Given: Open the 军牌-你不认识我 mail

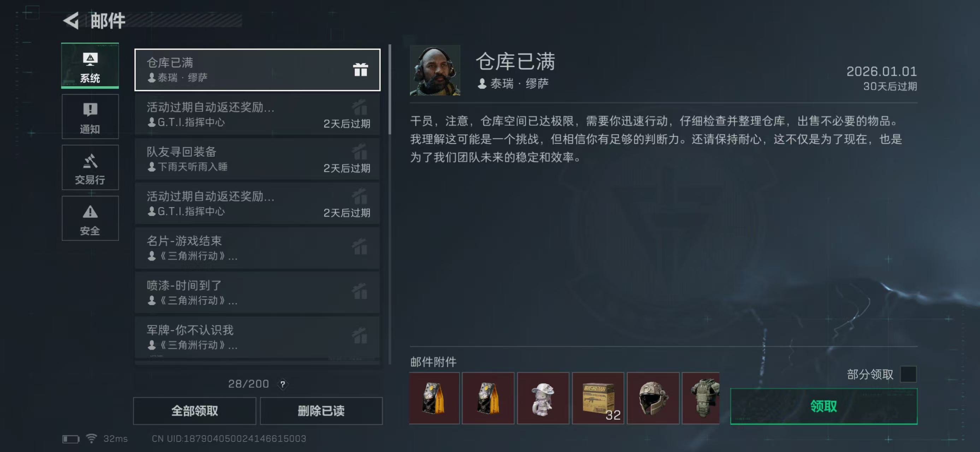Looking at the screenshot, I should click(258, 337).
